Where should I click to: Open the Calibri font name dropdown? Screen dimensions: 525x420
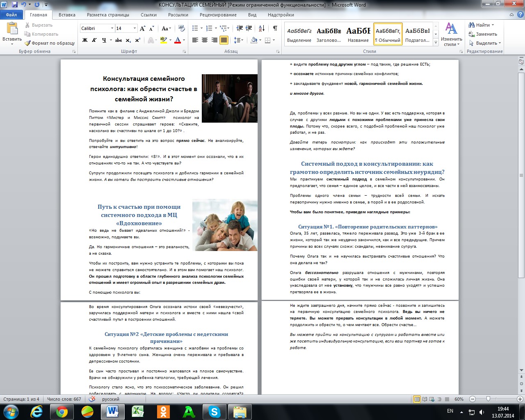112,28
